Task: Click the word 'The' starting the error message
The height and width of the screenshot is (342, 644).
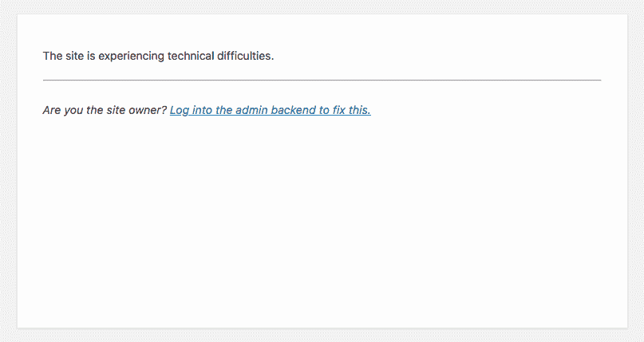Action: tap(53, 56)
